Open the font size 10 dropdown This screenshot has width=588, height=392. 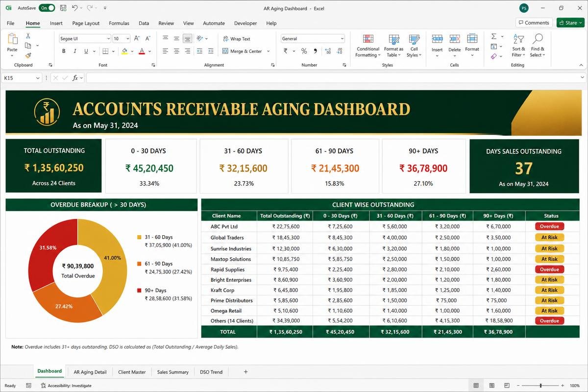pyautogui.click(x=128, y=38)
